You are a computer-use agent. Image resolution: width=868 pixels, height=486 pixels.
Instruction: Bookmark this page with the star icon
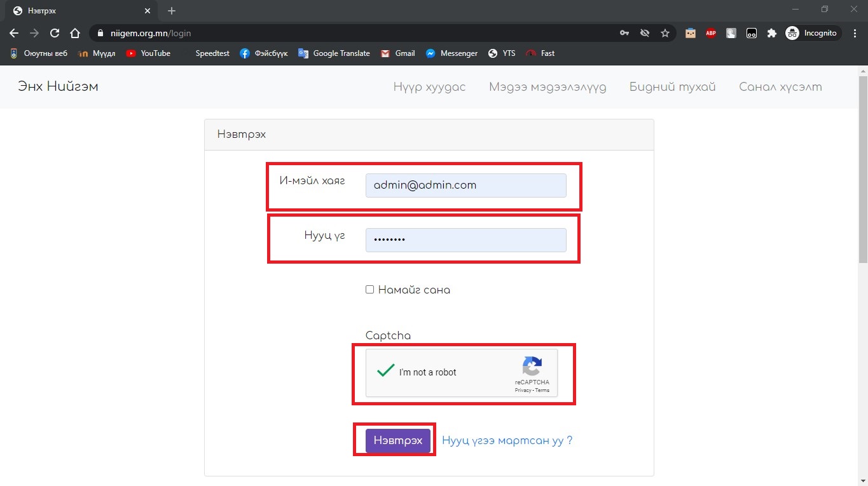pyautogui.click(x=665, y=33)
